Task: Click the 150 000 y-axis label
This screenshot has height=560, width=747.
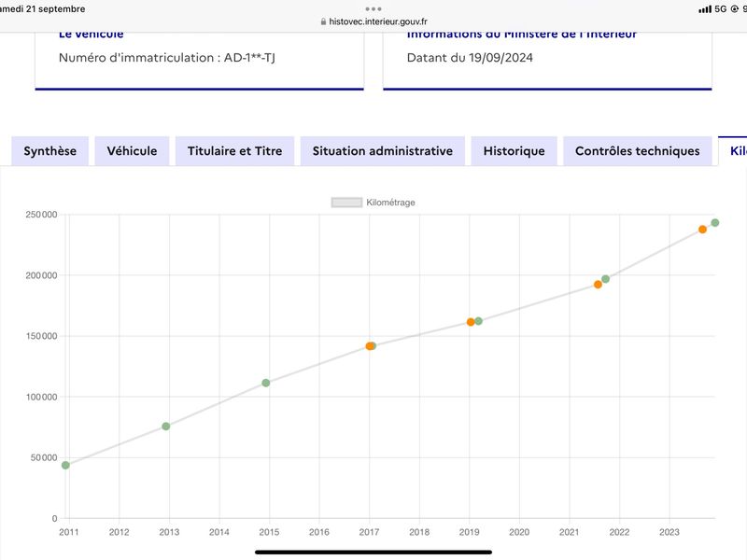Action: click(41, 336)
